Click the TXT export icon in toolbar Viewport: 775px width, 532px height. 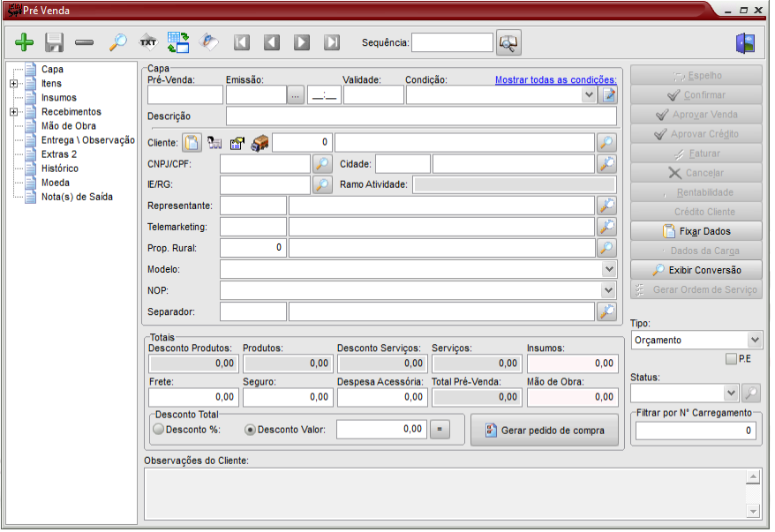(148, 42)
